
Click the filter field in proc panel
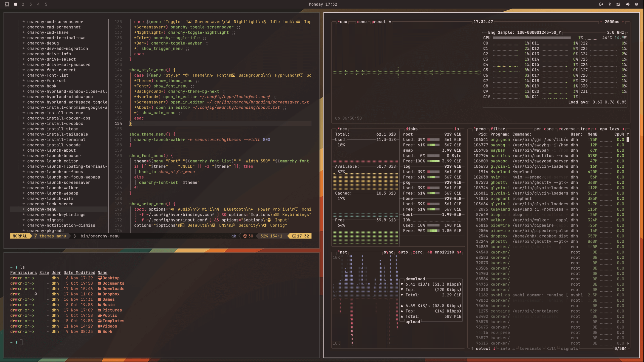(498, 129)
